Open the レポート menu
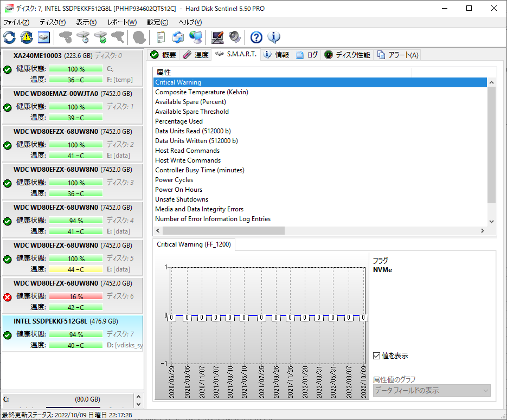 (x=122, y=22)
